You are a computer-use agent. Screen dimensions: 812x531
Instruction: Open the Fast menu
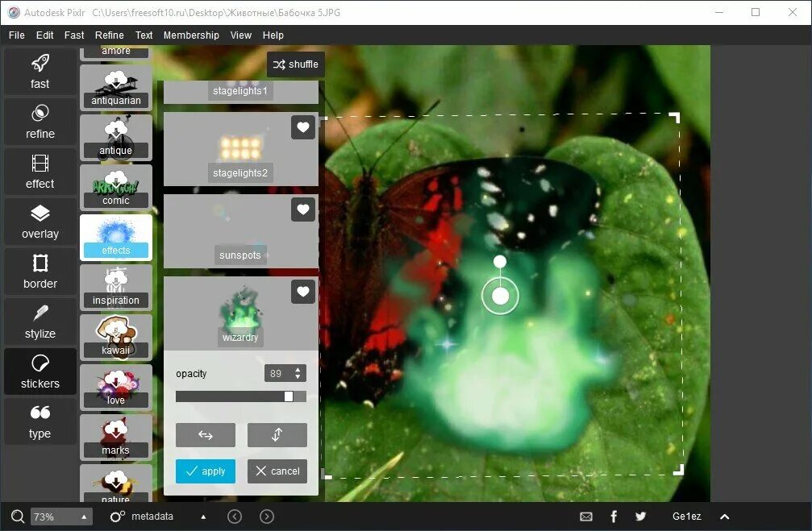(x=74, y=35)
